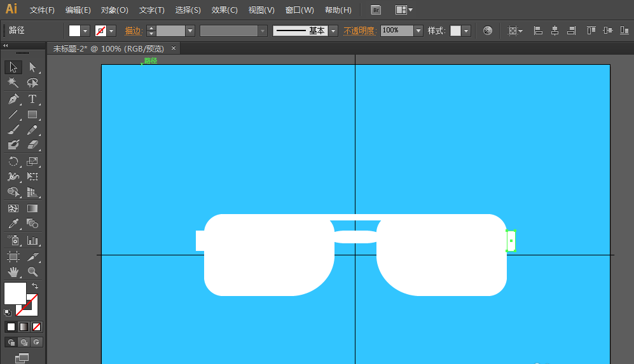Screen dimensions: 634x364
Task: Expand the opacity 100% dropdown
Action: click(x=418, y=30)
